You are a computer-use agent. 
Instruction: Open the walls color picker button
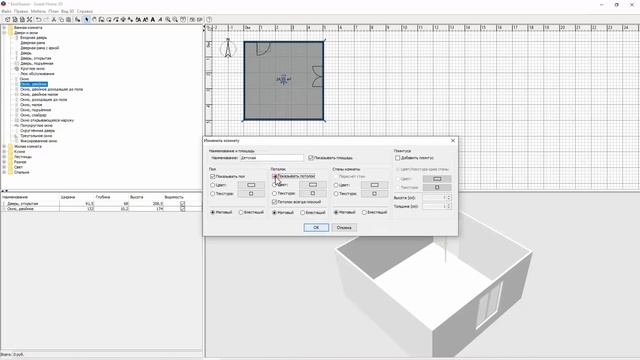374,185
